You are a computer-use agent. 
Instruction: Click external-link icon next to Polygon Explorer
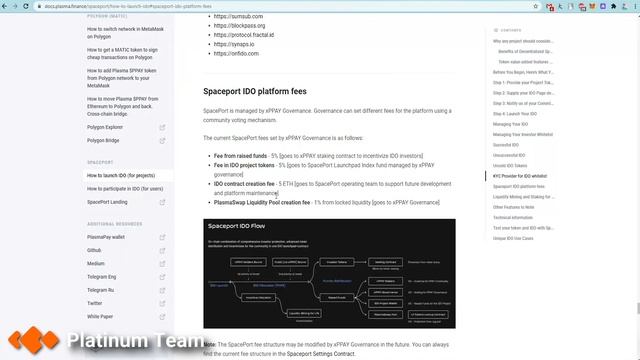click(162, 127)
